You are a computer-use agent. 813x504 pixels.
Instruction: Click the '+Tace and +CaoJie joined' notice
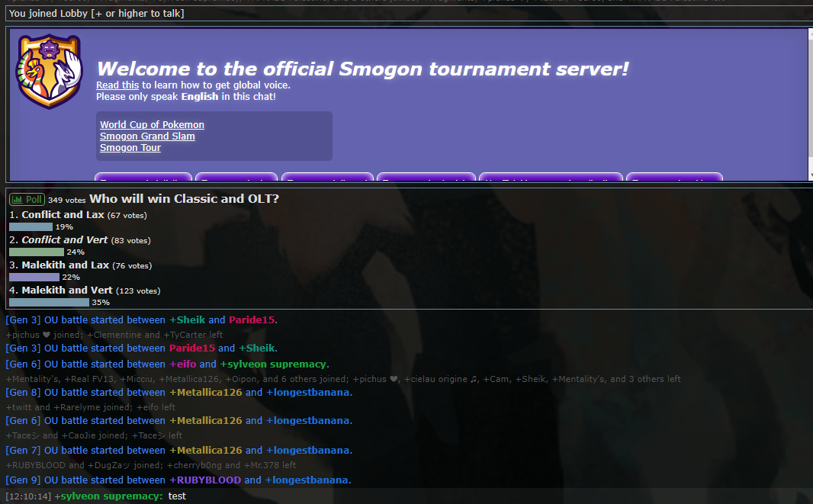[x=94, y=435]
